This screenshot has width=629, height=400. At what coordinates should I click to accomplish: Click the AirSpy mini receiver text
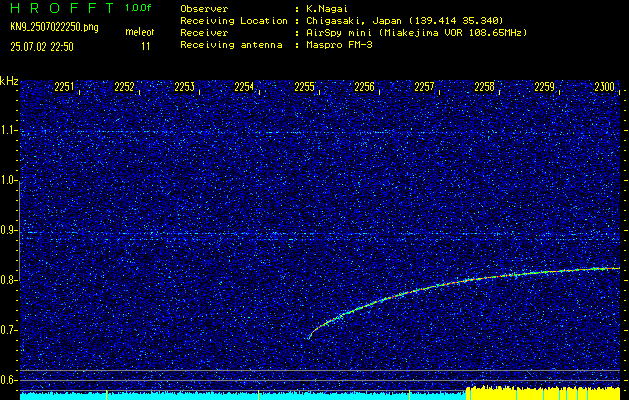416,33
